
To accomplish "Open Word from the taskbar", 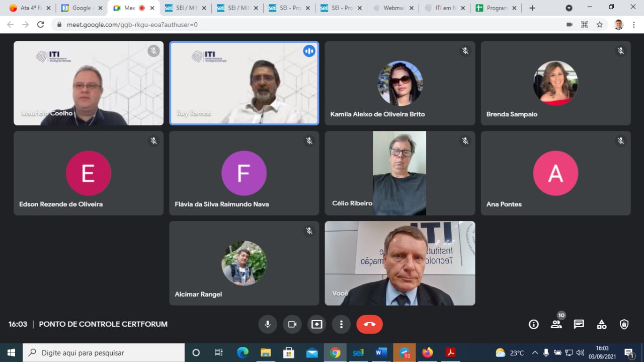I will pos(381,352).
